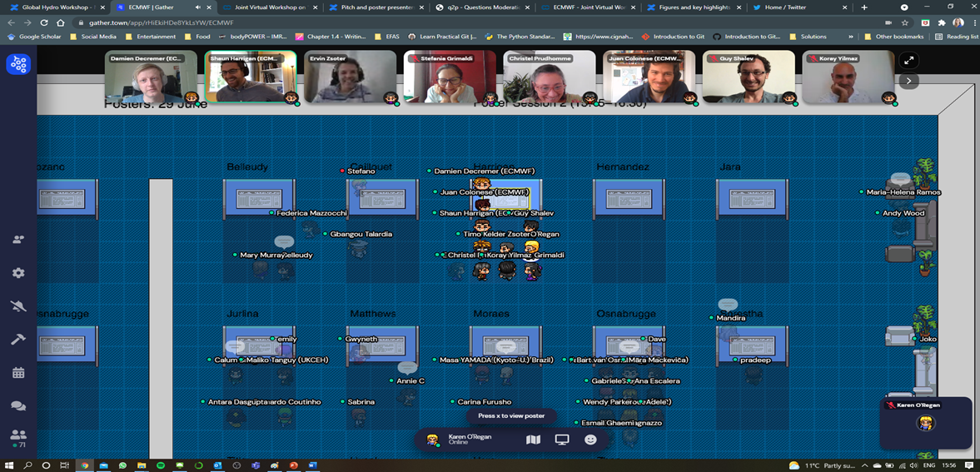Open the chat panel in sidebar
The height and width of the screenshot is (472, 980).
tap(18, 406)
